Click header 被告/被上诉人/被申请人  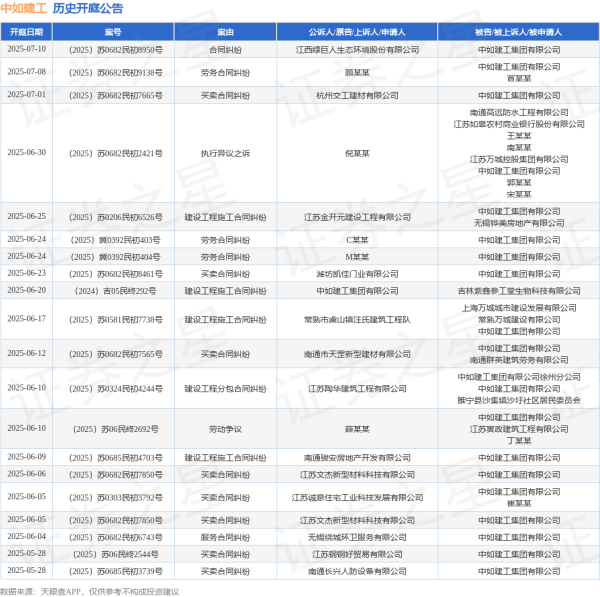pyautogui.click(x=518, y=32)
